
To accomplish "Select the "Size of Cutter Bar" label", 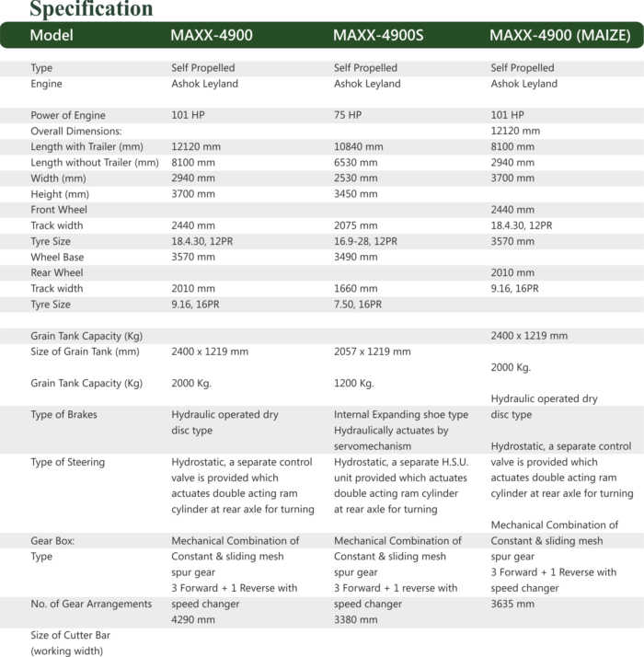I will (x=71, y=635).
